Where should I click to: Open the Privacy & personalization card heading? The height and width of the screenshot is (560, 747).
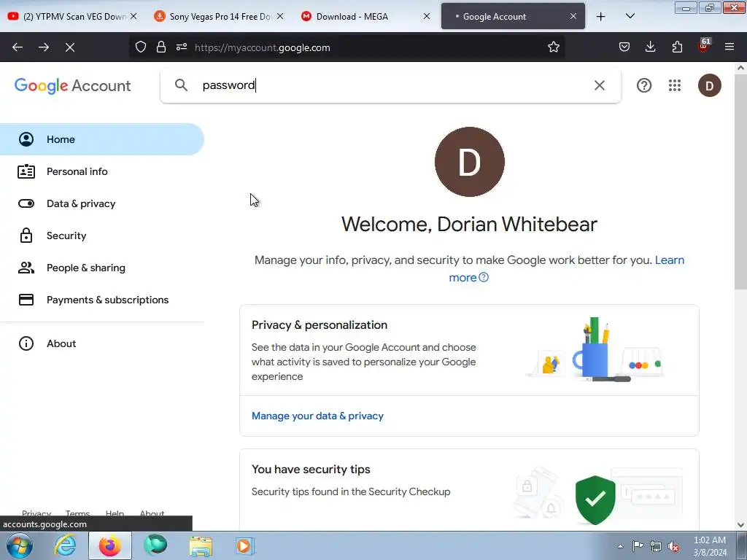[320, 324]
